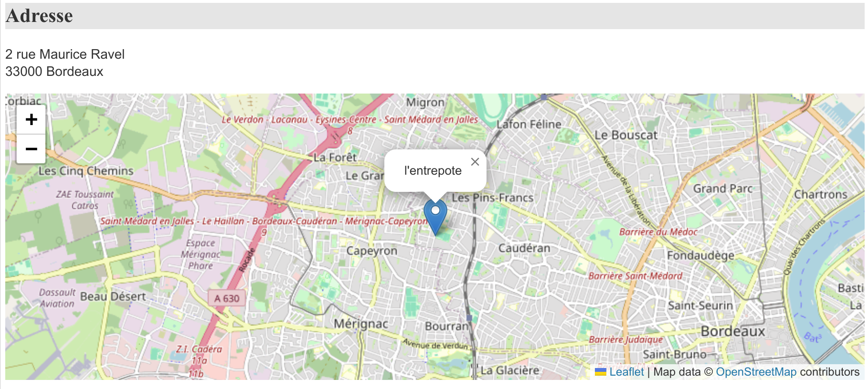Click the Chartrons neighborhood label

click(820, 195)
